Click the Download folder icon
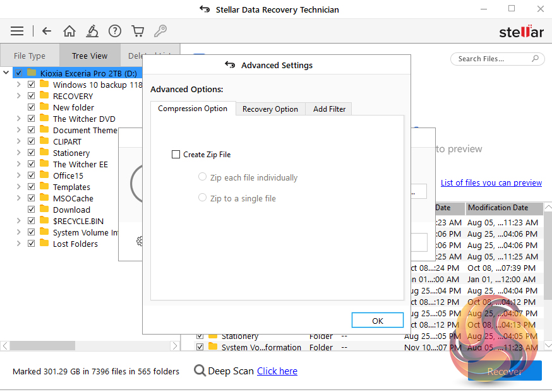The width and height of the screenshot is (552, 392). pos(44,209)
